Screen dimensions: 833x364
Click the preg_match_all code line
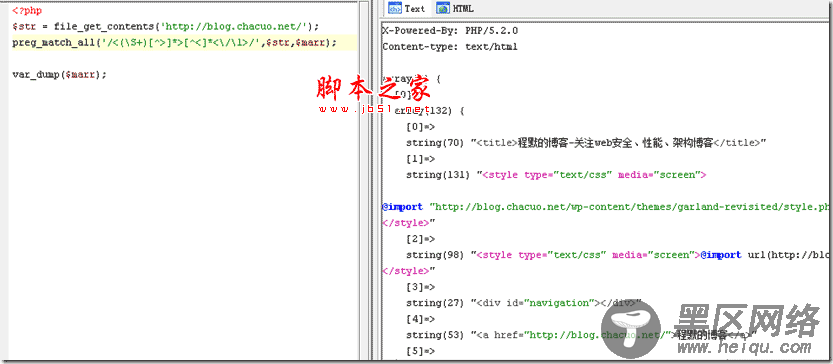(x=174, y=43)
